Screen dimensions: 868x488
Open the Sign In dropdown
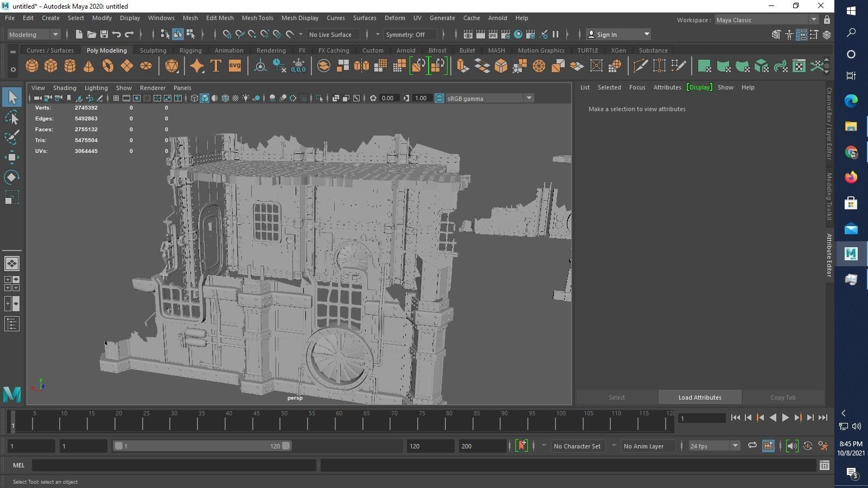coord(618,34)
